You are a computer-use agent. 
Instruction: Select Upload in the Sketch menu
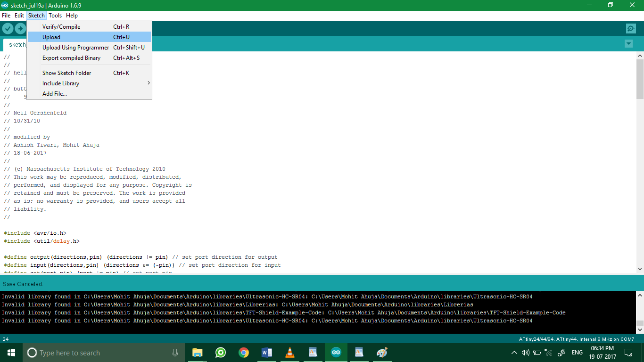point(89,37)
